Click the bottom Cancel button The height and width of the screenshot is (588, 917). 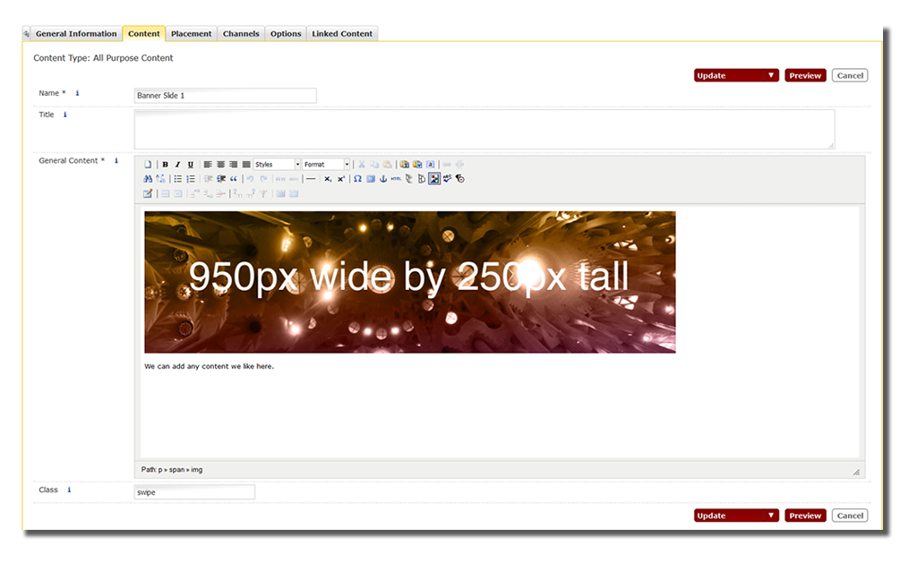click(x=850, y=516)
